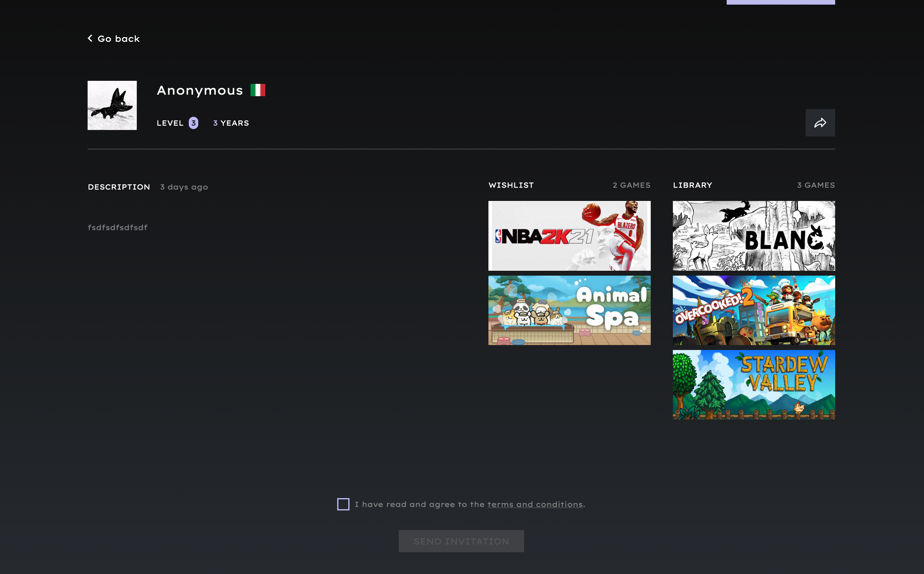
Task: Open Blanc in the library
Action: (753, 236)
